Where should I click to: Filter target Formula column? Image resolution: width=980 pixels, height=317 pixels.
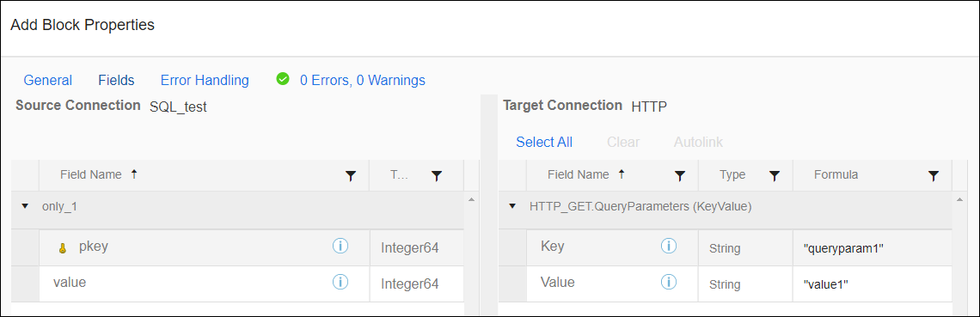[934, 177]
